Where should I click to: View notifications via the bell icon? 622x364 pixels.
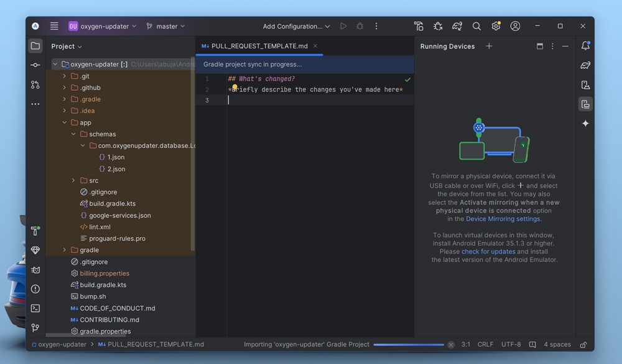coord(585,46)
